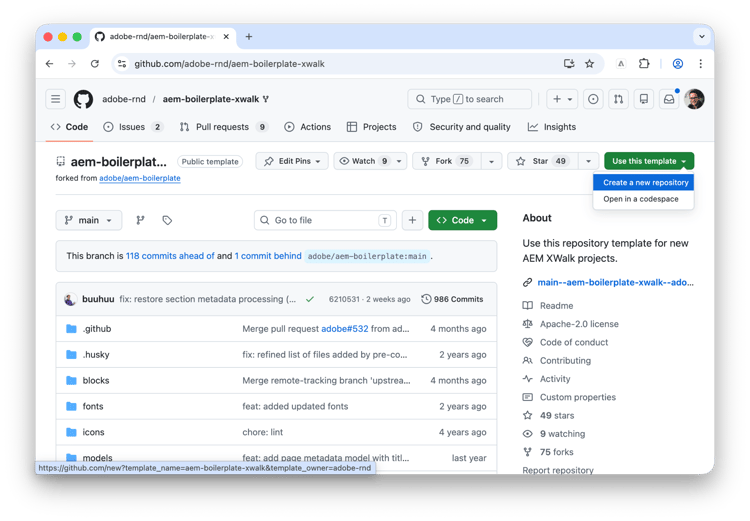View the 986 Commits history
This screenshot has width=750, height=521.
pyautogui.click(x=452, y=299)
